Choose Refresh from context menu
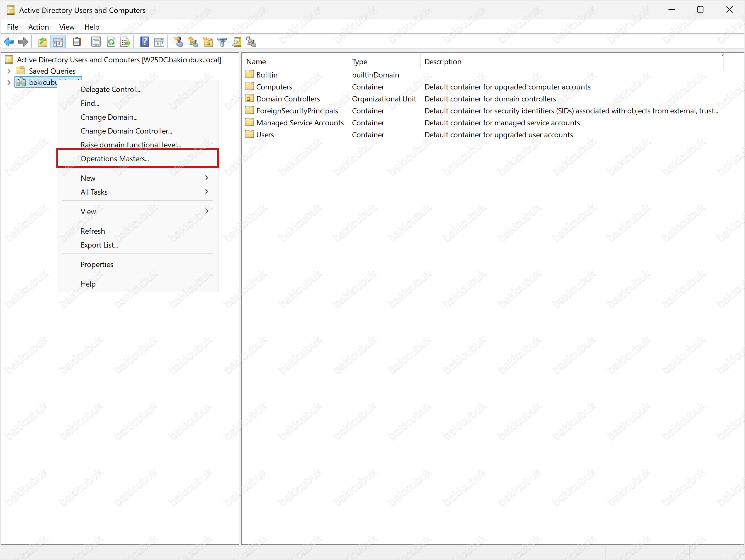The width and height of the screenshot is (745, 560). coord(137,231)
